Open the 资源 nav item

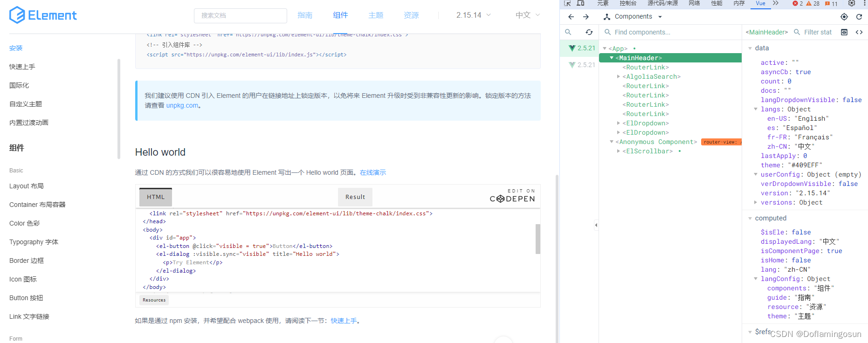tap(411, 15)
